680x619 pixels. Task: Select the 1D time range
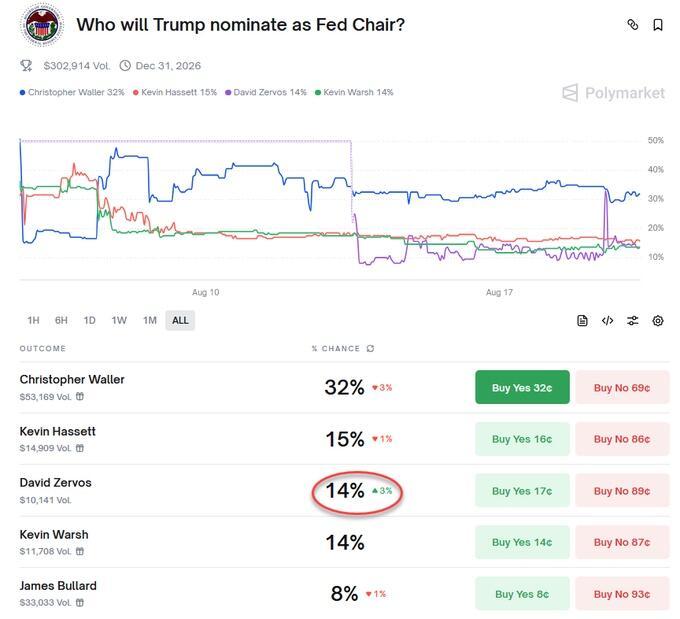[x=89, y=321]
